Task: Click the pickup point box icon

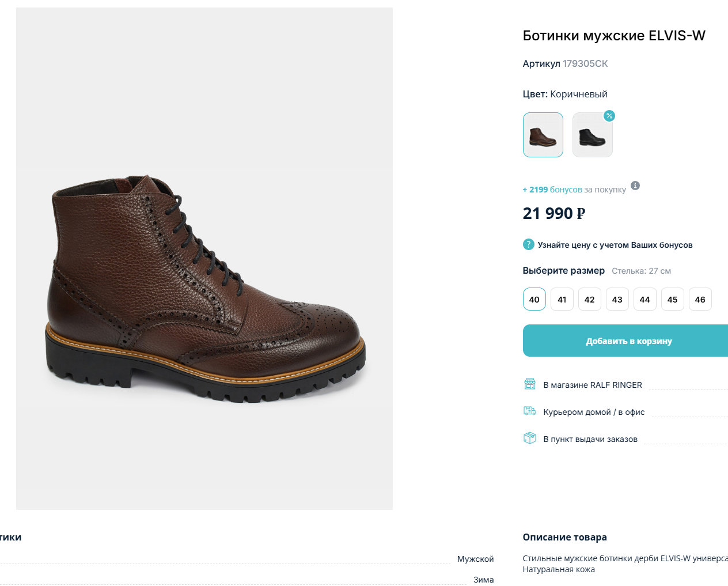Action: [529, 438]
